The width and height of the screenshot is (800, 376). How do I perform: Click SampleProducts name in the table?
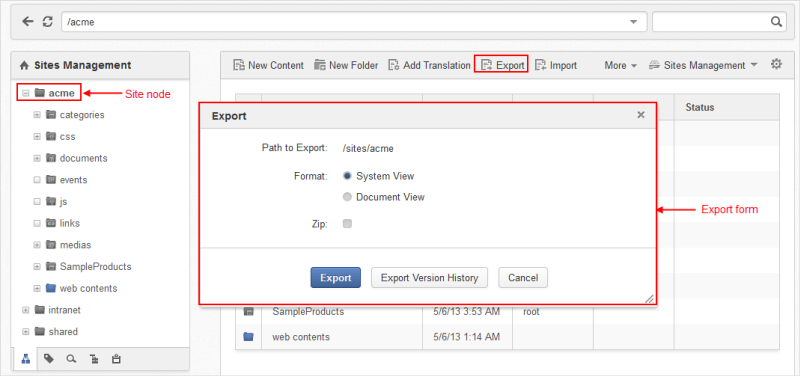[x=308, y=311]
